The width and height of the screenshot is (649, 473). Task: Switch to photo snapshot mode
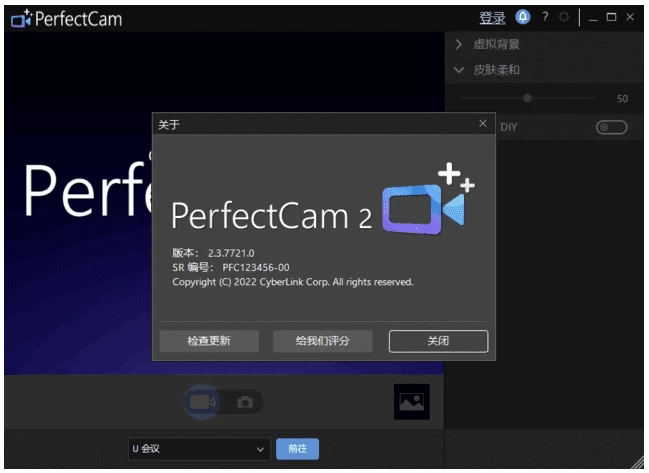[245, 402]
